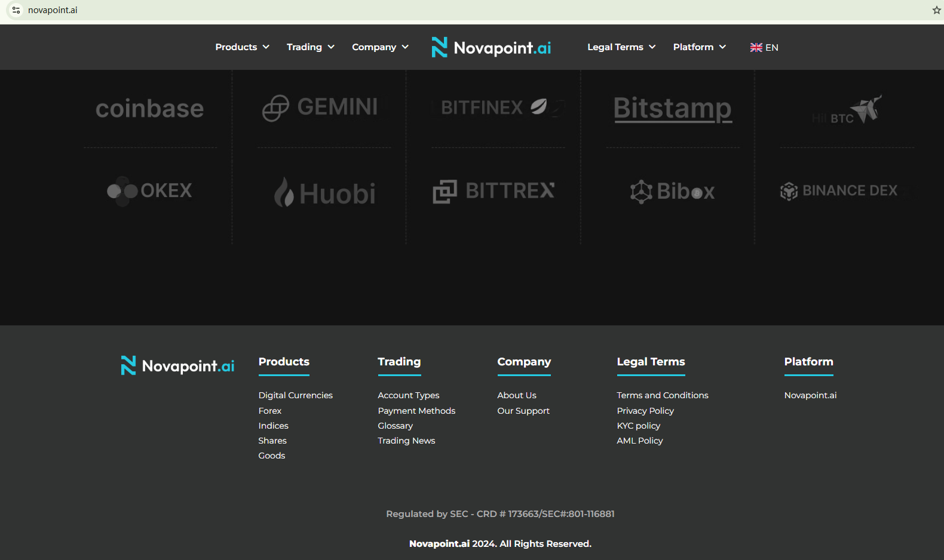The width and height of the screenshot is (944, 560).
Task: Select the UK flag language icon
Action: (x=756, y=47)
